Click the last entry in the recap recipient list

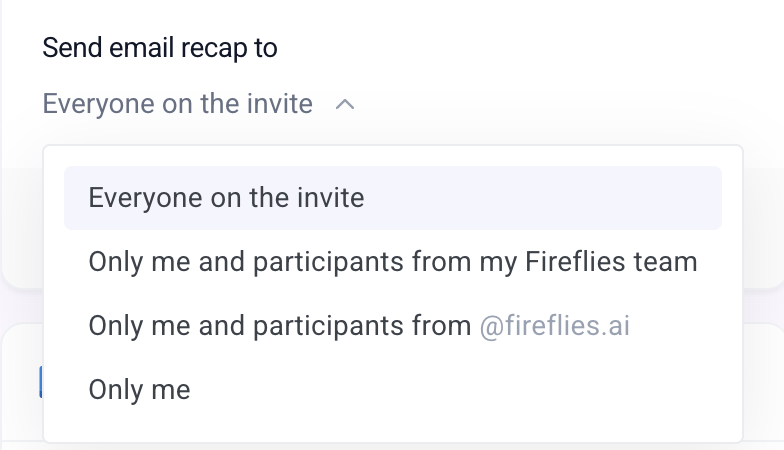click(x=139, y=389)
